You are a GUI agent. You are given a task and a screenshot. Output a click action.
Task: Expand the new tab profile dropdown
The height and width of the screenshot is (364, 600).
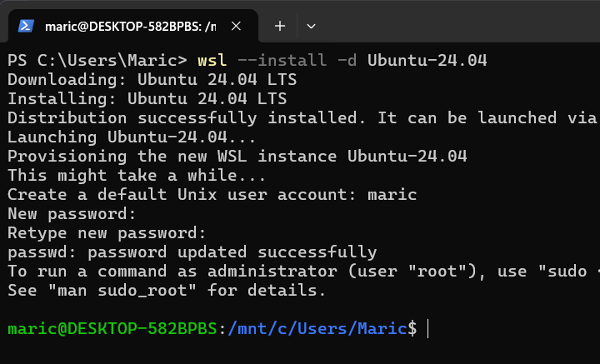point(311,26)
